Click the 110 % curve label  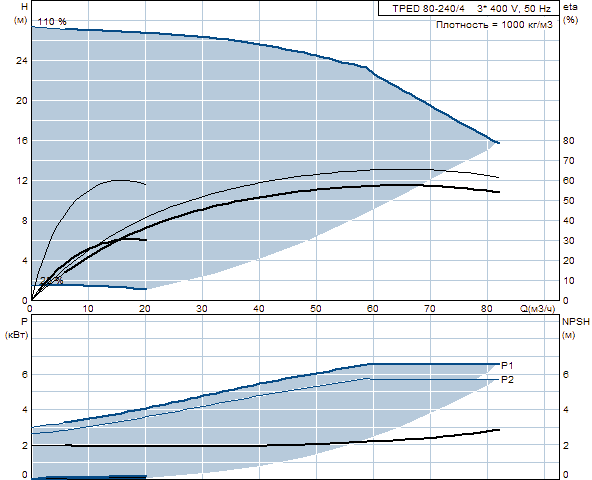[x=52, y=22]
